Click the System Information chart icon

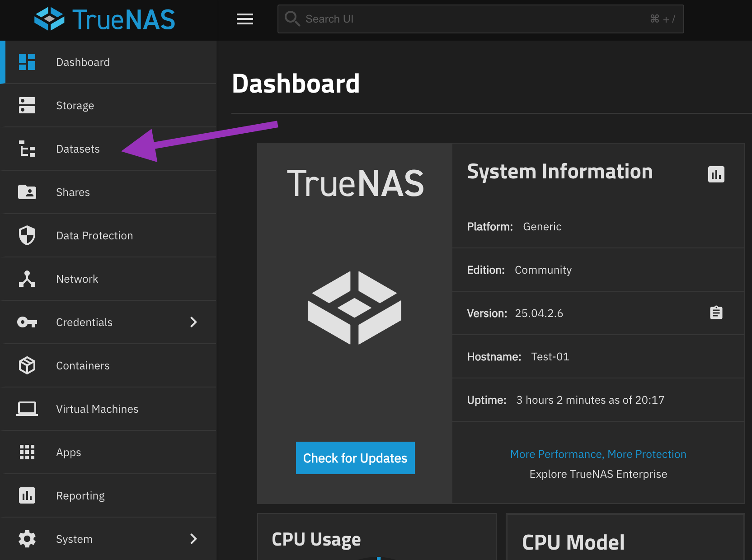[x=716, y=174]
